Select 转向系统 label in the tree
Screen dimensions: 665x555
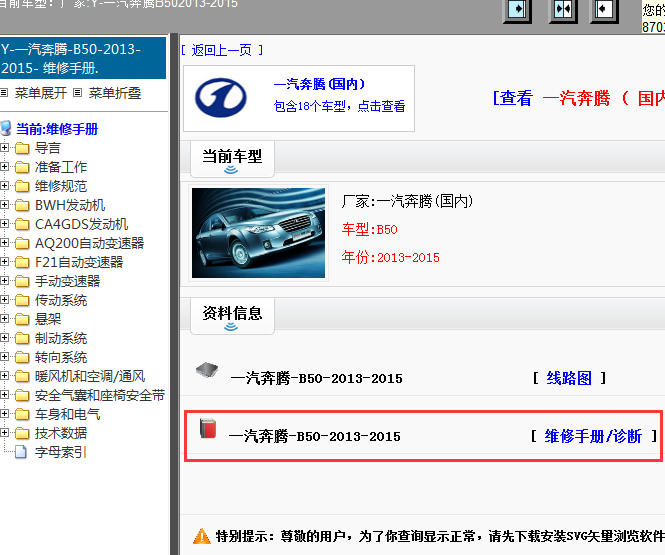coord(61,357)
